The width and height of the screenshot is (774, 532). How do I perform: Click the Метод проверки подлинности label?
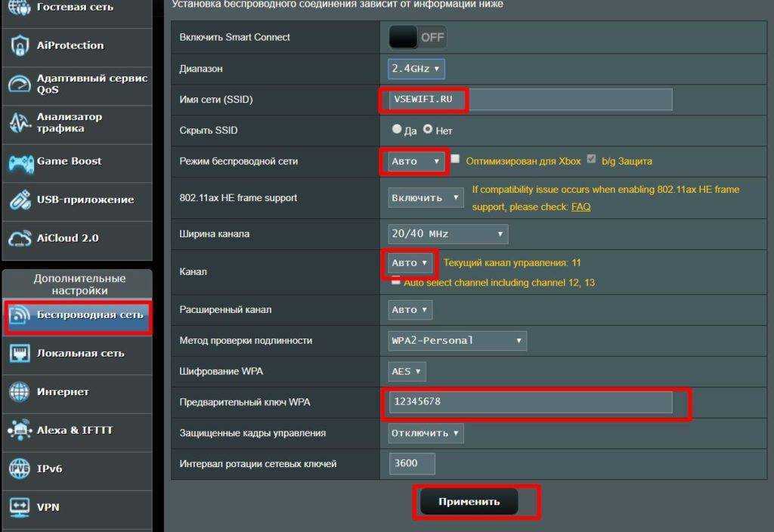tap(246, 341)
